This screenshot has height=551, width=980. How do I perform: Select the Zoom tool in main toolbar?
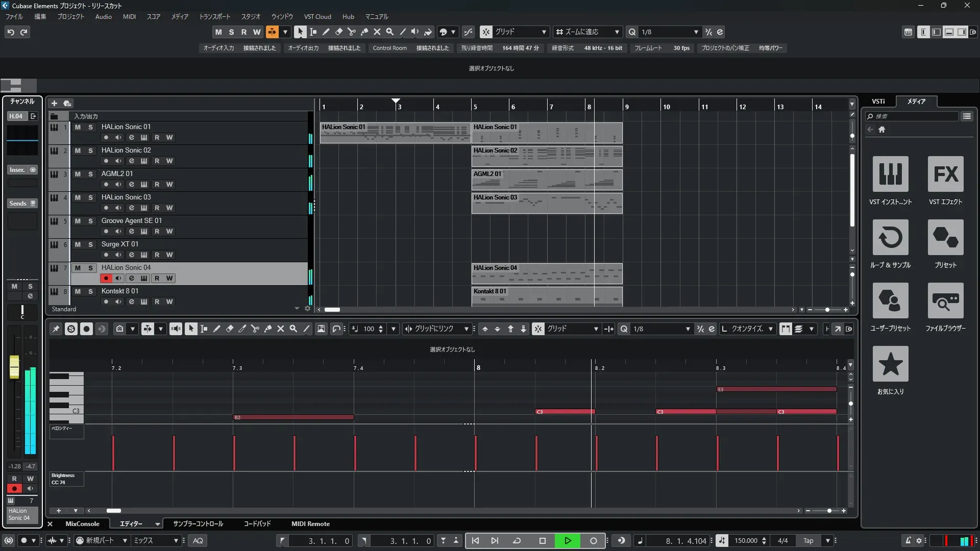click(x=389, y=32)
